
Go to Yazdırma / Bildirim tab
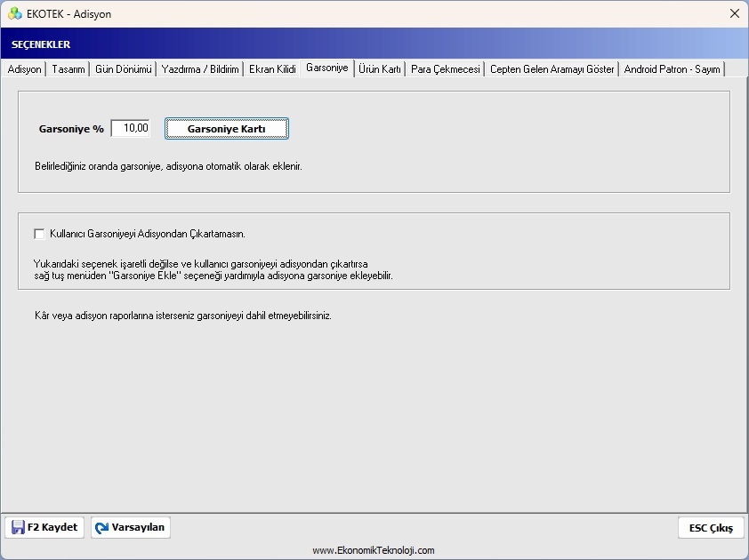[x=200, y=69]
